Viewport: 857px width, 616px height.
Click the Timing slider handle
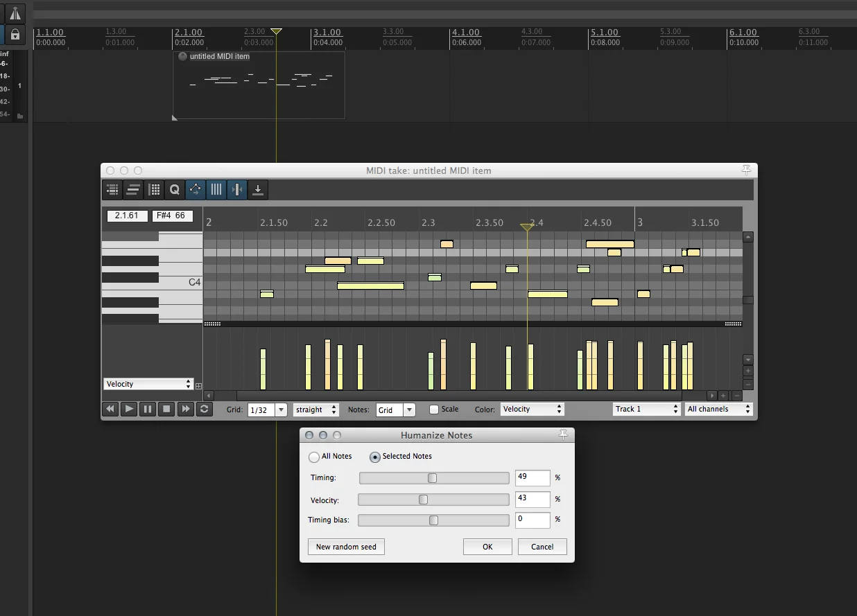433,478
